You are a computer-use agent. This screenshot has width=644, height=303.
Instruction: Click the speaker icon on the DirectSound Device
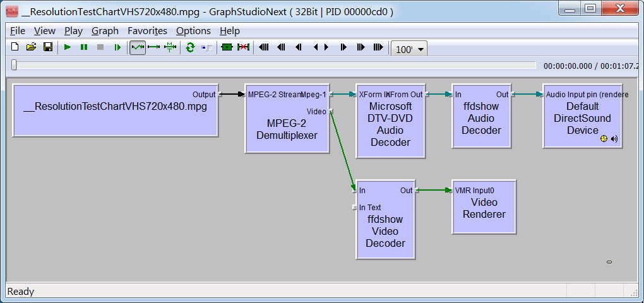(x=614, y=139)
